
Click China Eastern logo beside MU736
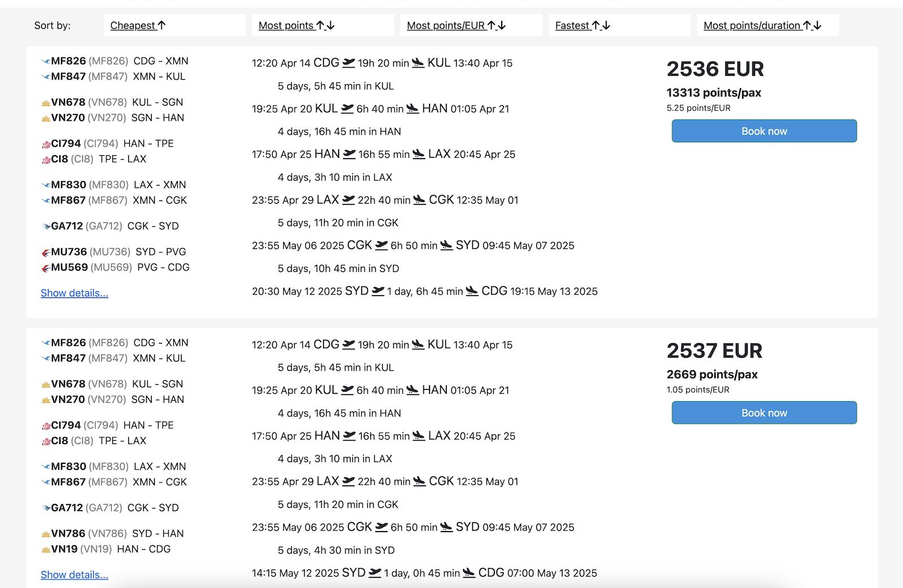point(46,252)
